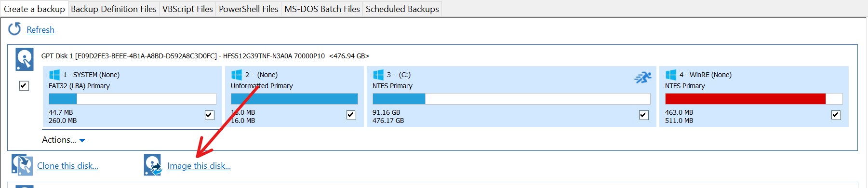The height and width of the screenshot is (188, 868).
Task: Click the Image this disk icon
Action: click(x=153, y=165)
